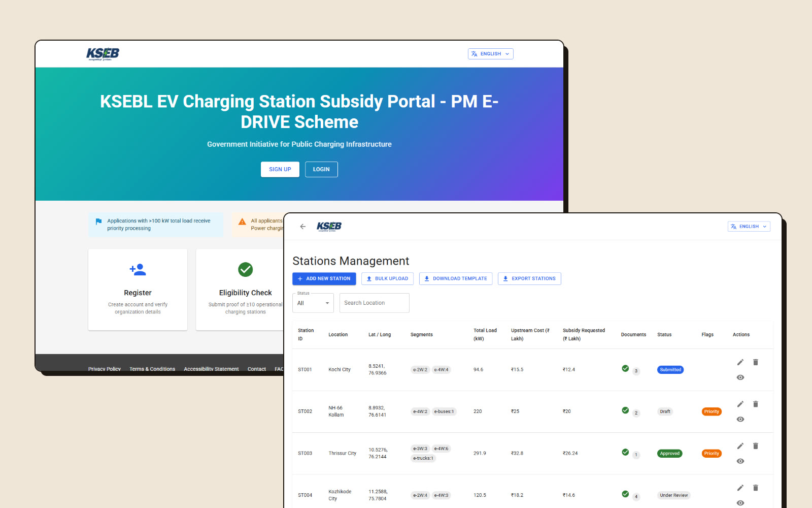Click the Submitted status badge for ST001
Viewport: 812px width, 508px height.
click(670, 370)
